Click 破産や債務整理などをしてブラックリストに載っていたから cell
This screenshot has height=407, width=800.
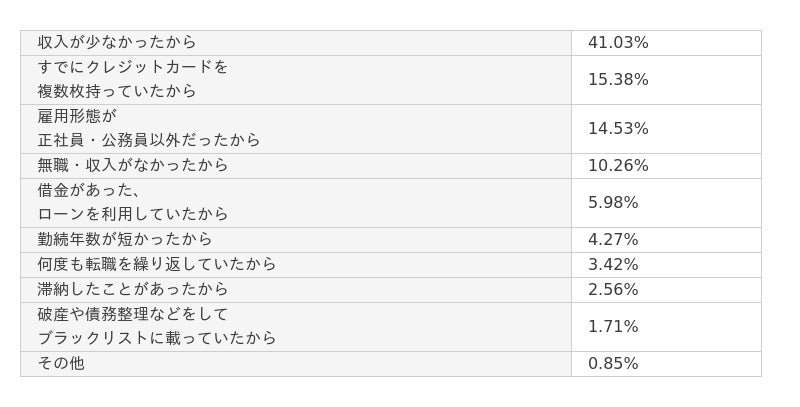[x=157, y=327]
